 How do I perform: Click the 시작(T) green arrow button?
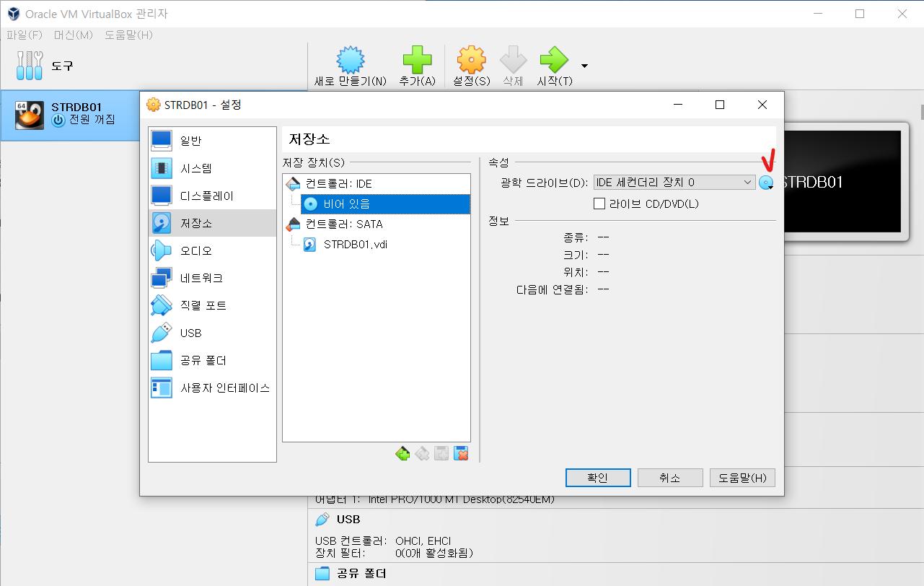tap(555, 66)
